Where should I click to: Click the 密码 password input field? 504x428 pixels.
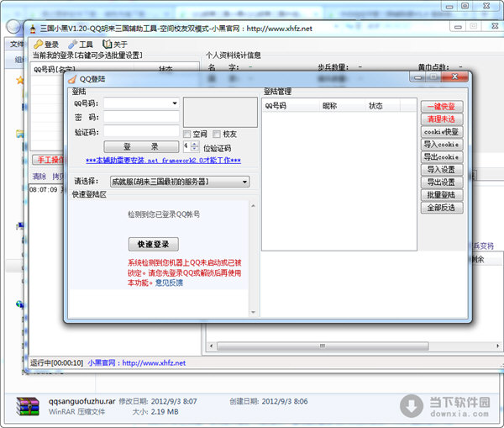click(141, 118)
